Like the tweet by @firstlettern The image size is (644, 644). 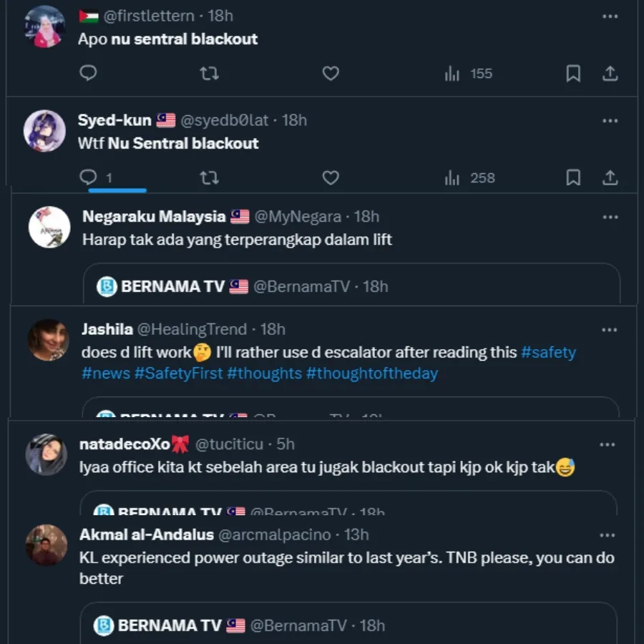coord(331,73)
